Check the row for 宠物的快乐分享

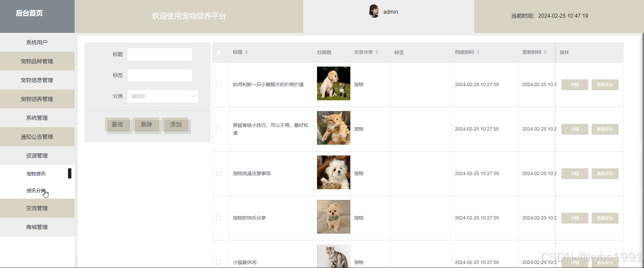pos(218,218)
